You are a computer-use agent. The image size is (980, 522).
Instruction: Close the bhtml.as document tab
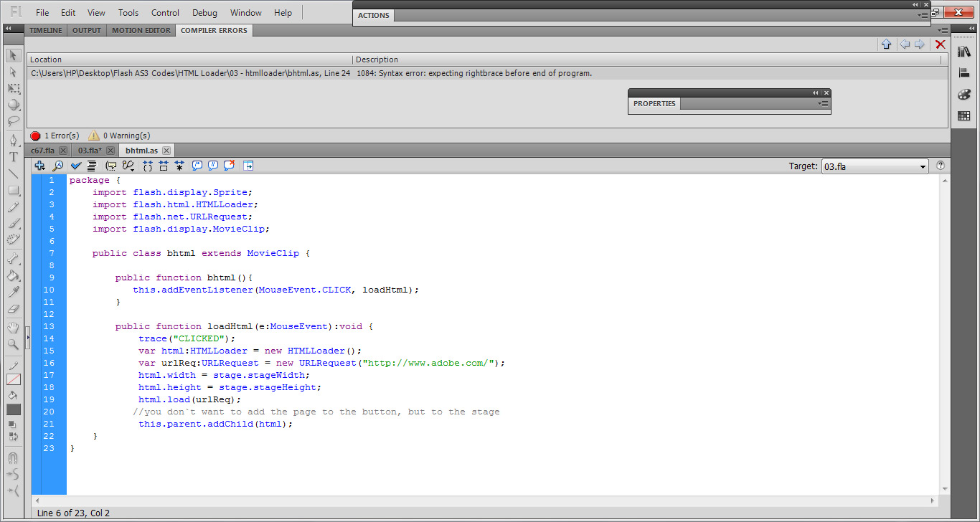click(166, 151)
